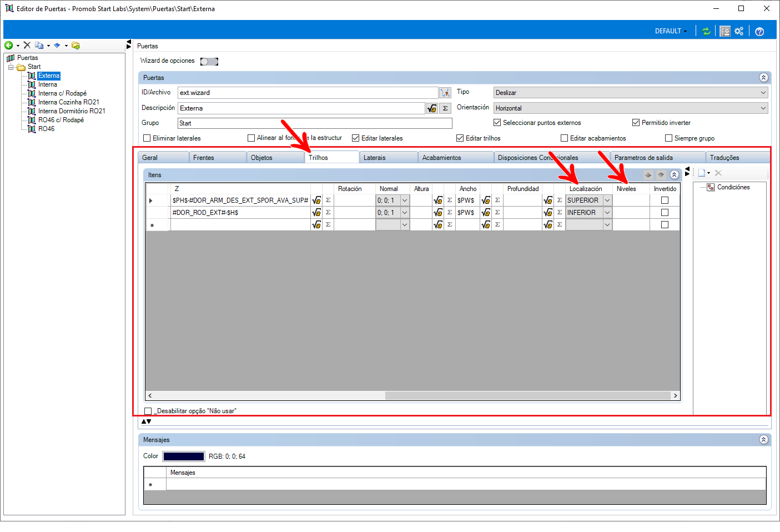Collapse the Mensajes section with the chevron
The image size is (780, 532).
point(763,440)
